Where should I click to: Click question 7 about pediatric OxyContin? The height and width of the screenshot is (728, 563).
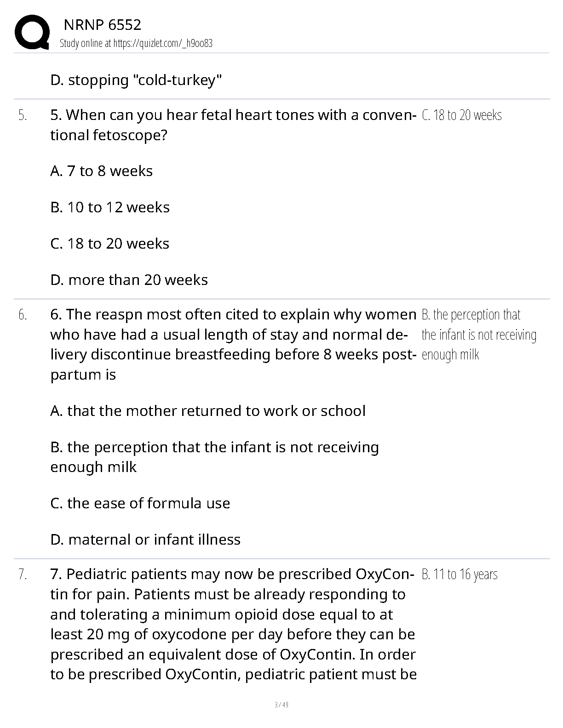(233, 624)
